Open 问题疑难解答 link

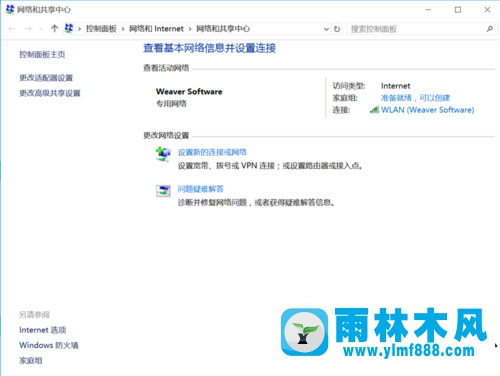pyautogui.click(x=201, y=189)
